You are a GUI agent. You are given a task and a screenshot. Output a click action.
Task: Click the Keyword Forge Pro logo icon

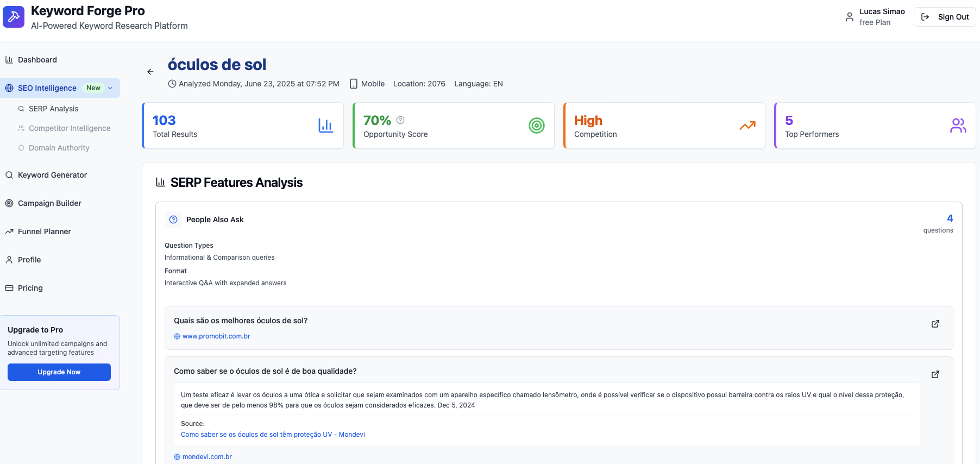[14, 17]
